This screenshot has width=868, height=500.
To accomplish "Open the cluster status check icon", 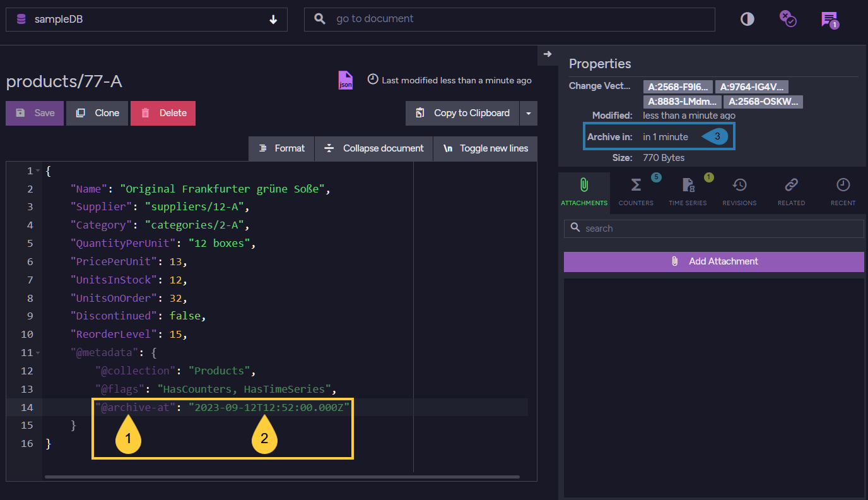I will tap(787, 18).
